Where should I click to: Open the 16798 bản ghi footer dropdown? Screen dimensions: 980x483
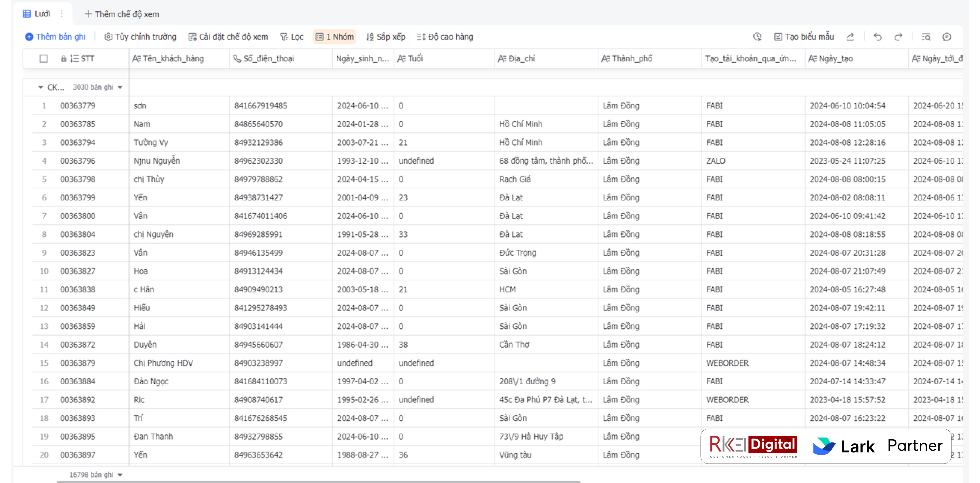(x=120, y=475)
